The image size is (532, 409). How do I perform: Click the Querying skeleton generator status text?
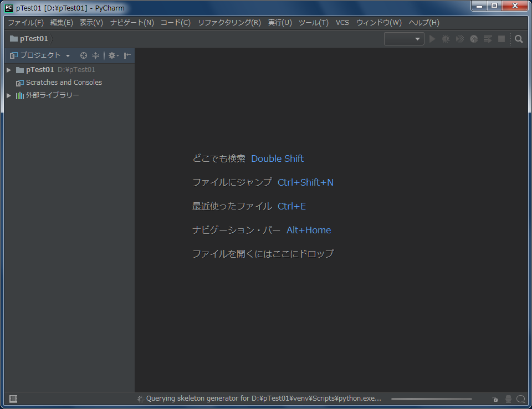pos(264,398)
